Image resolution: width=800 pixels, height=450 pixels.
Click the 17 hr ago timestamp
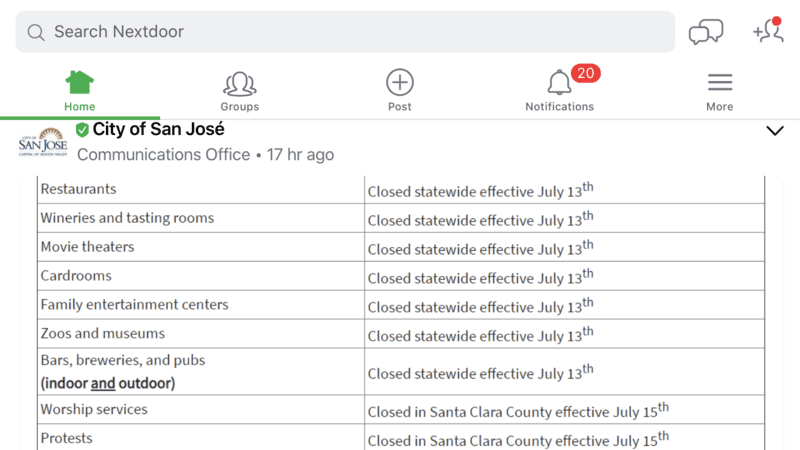(x=301, y=155)
